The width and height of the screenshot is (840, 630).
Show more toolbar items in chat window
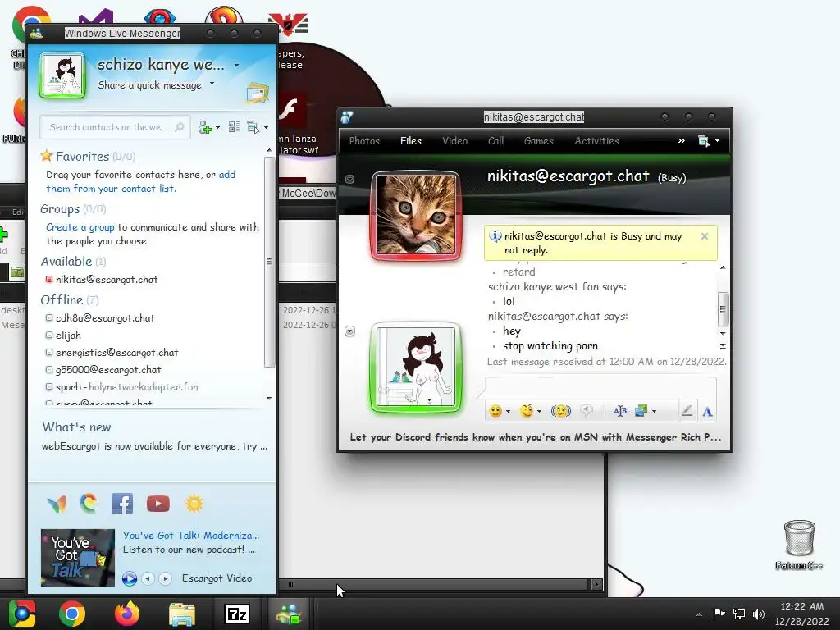[x=682, y=141]
